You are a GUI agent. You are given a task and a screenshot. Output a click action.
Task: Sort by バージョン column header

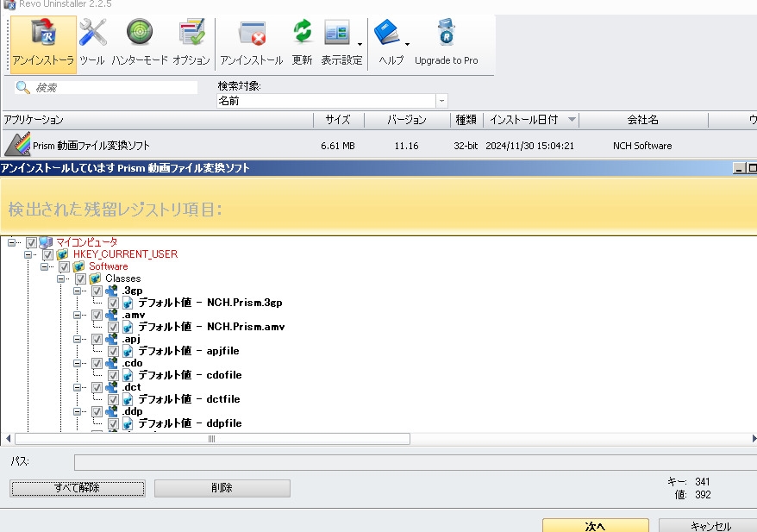407,120
